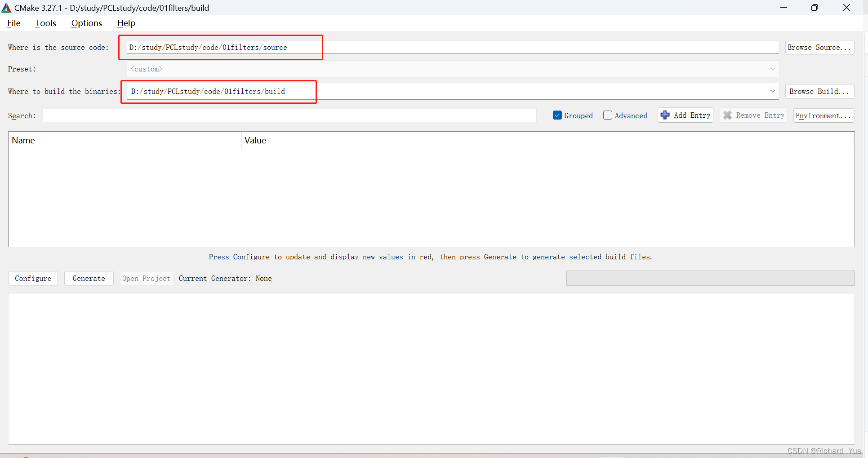Click the 'Where to build the binaries:' label
The height and width of the screenshot is (458, 868).
(x=64, y=91)
